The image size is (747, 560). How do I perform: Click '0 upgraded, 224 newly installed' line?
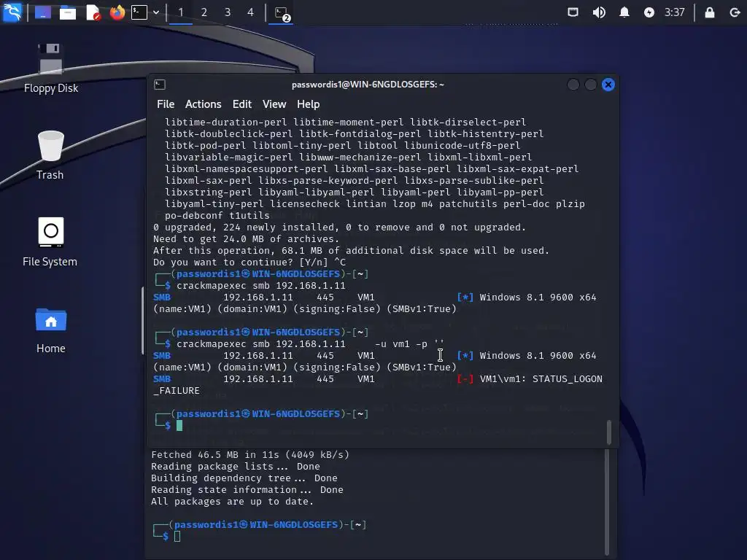(x=339, y=227)
